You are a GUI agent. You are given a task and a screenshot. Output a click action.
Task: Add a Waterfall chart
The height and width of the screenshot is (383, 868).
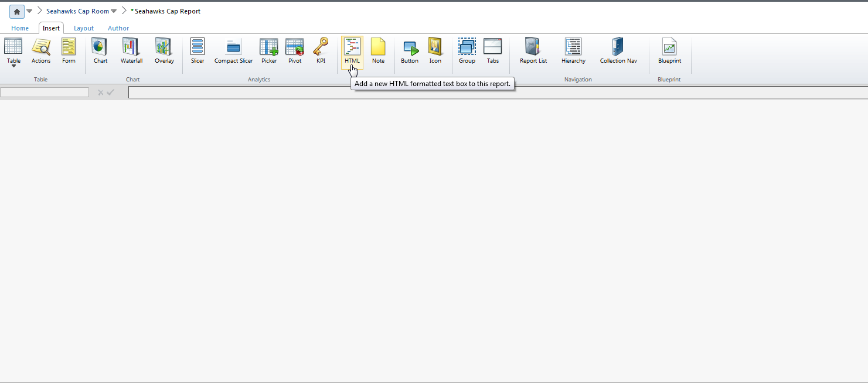131,52
